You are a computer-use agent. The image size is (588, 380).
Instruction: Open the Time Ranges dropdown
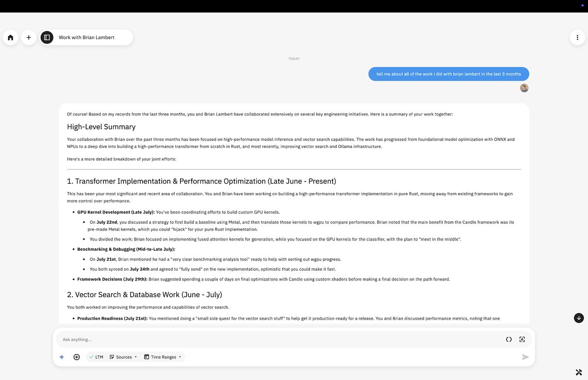(x=162, y=357)
